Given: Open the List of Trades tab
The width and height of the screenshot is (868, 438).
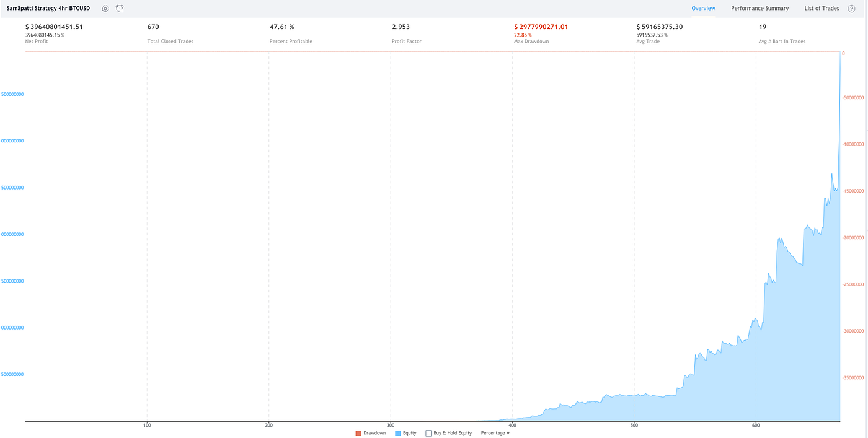Looking at the screenshot, I should click(821, 9).
